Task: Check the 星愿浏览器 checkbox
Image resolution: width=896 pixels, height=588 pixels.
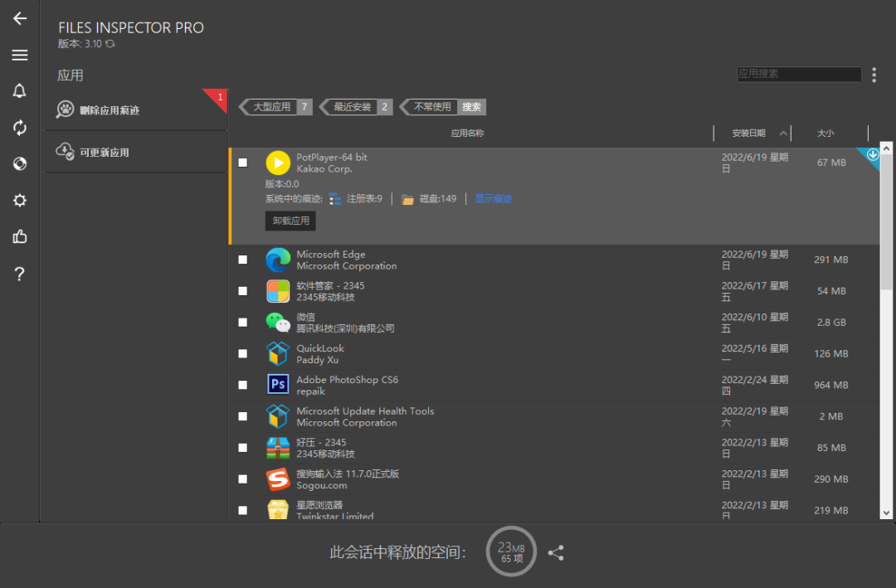Action: (x=243, y=510)
